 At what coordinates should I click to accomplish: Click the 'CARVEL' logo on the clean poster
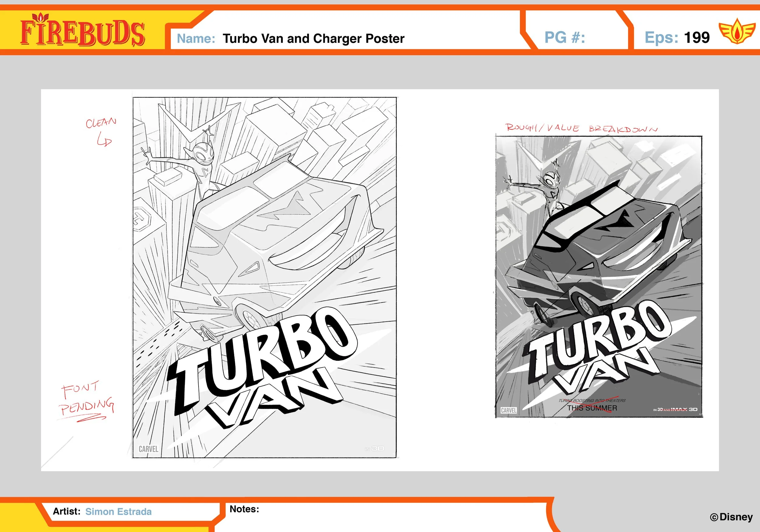pos(148,449)
